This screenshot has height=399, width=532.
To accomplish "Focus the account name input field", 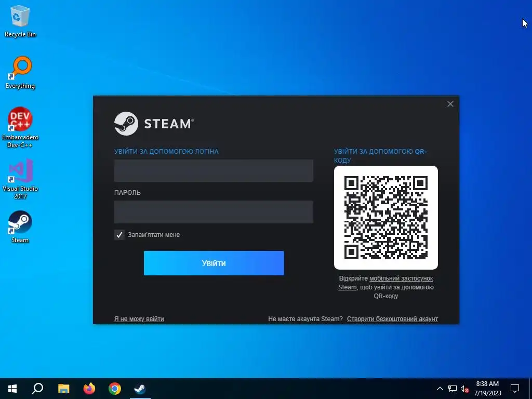I will [x=214, y=170].
